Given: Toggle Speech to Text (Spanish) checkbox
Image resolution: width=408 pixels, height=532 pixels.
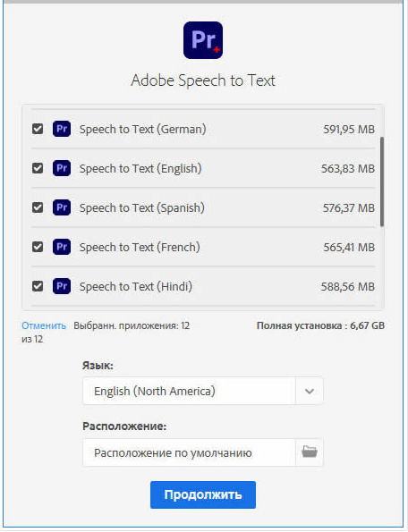Looking at the screenshot, I should [38, 207].
